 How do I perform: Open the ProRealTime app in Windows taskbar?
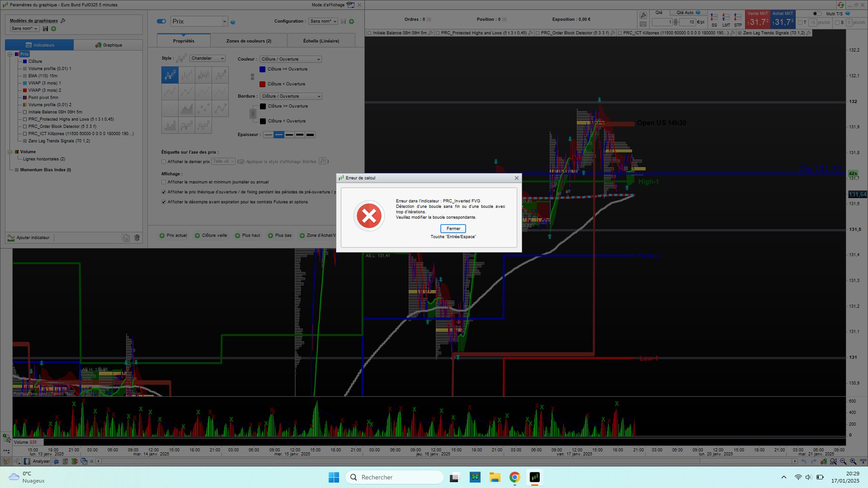tap(534, 477)
